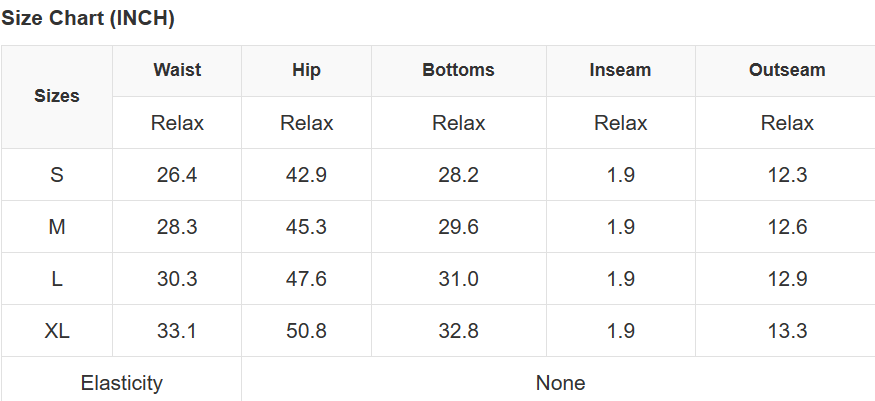Select the XL size row label
875x401 pixels.
[x=57, y=331]
